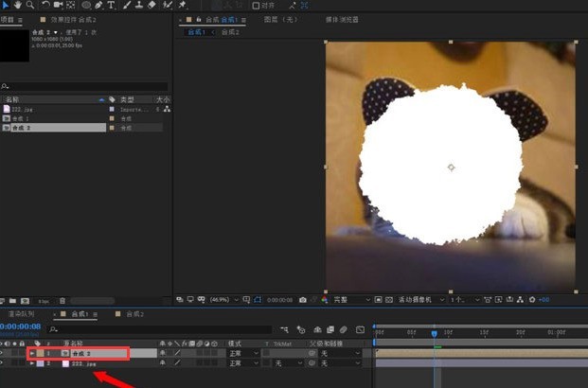Image resolution: width=588 pixels, height=388 pixels.
Task: Toggle visibility of layer 222.jpg
Action: click(x=4, y=362)
